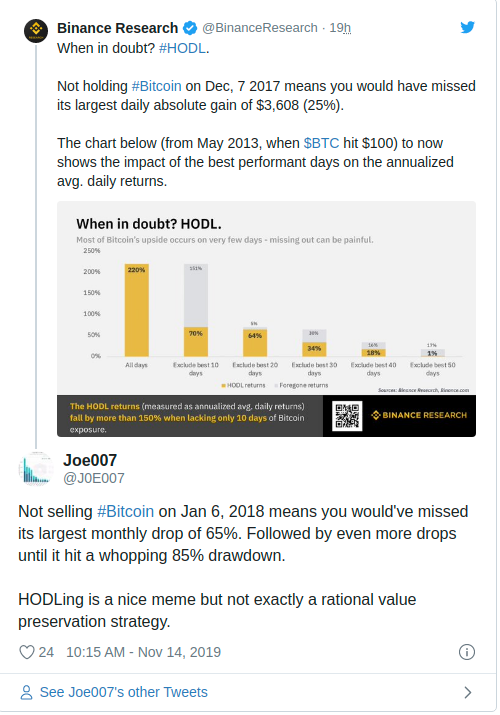
Task: Open the 10:15 AM - Nov 14, 2019 timestamp
Action: click(144, 652)
